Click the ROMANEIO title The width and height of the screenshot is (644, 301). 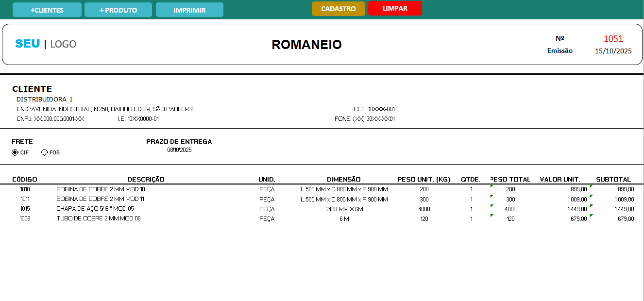click(x=306, y=45)
